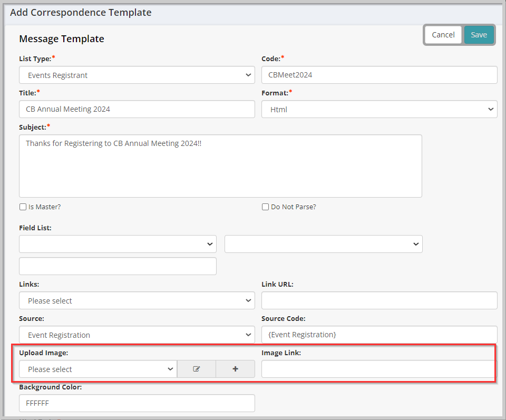Click the Background Color field with FFFFFF

(137, 403)
